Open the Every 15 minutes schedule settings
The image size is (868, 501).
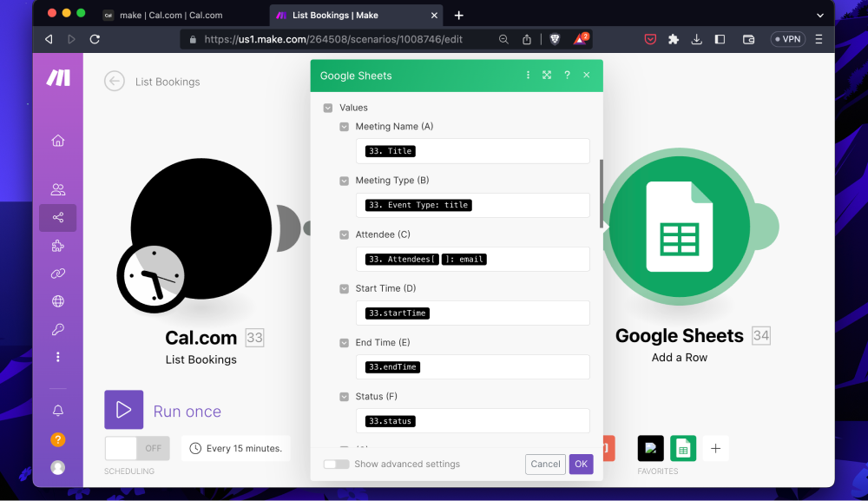point(235,448)
